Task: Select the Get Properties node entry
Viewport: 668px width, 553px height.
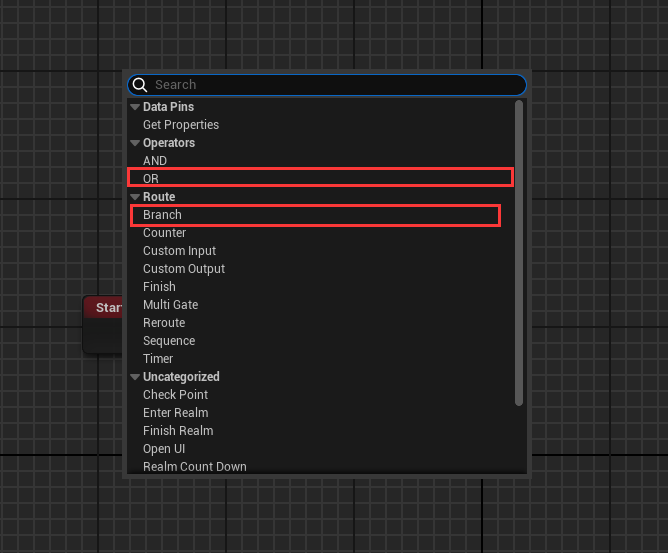Action: (181, 125)
